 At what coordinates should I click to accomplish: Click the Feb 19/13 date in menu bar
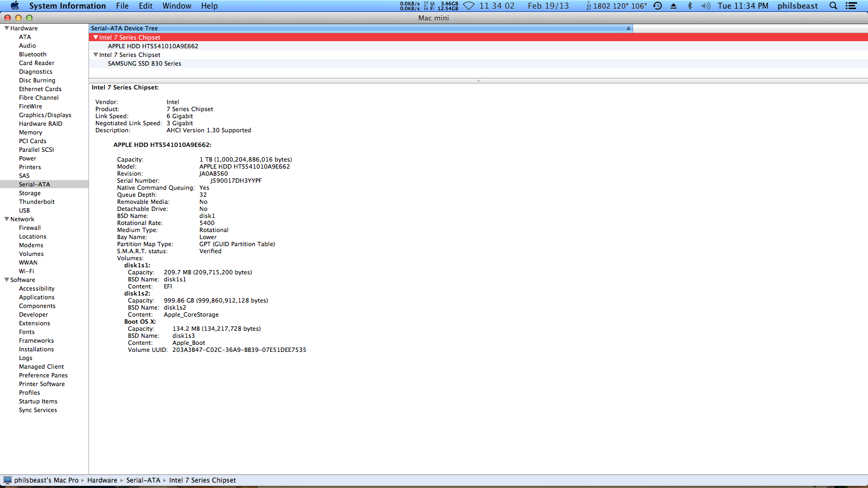tap(548, 5)
